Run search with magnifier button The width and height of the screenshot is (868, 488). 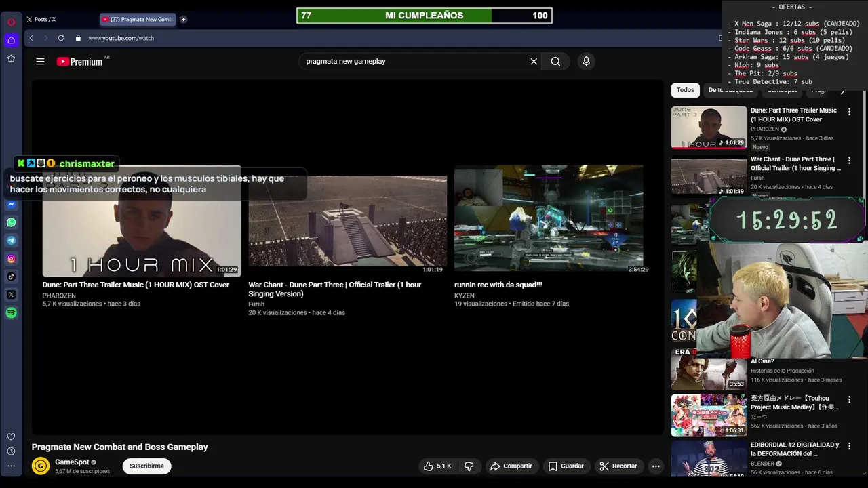tap(555, 61)
